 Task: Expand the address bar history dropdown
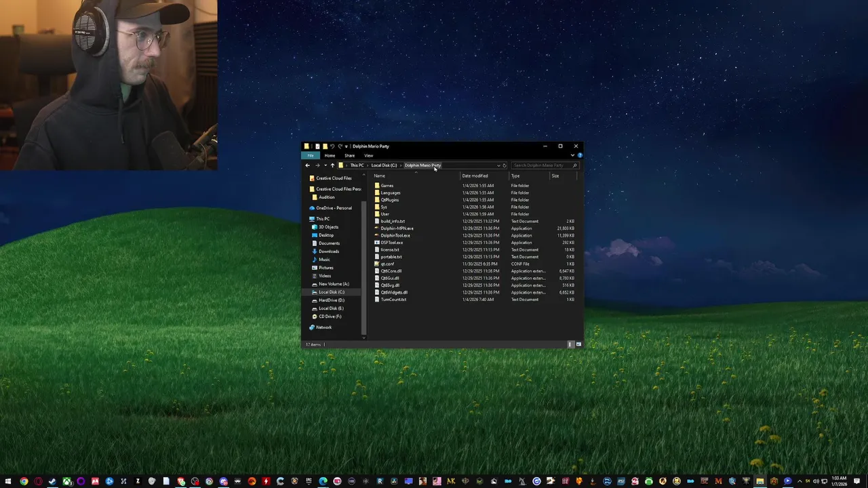coord(498,165)
